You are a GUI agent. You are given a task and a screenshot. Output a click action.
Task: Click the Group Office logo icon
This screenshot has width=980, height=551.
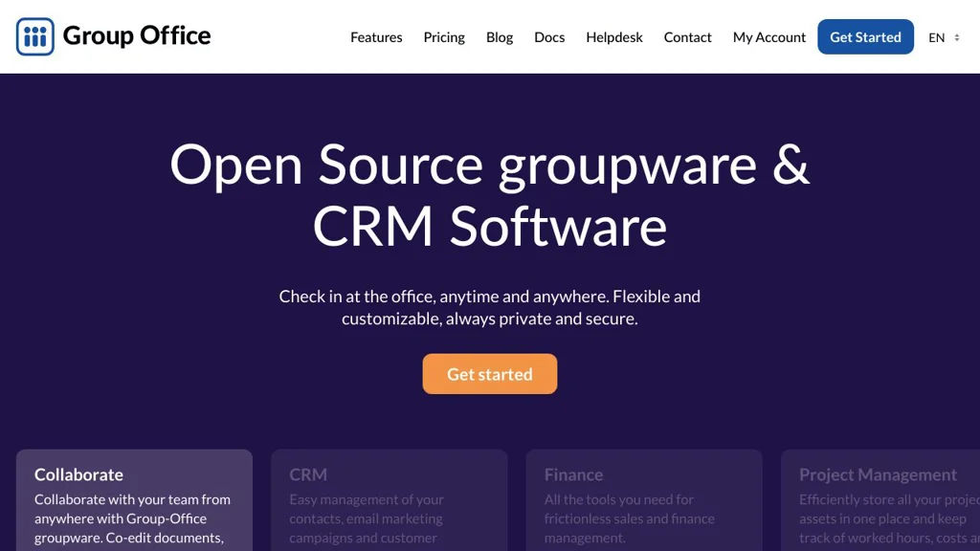[35, 37]
